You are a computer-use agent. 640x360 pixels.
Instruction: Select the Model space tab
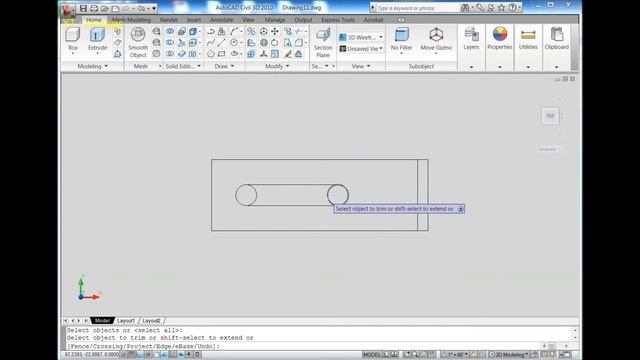pyautogui.click(x=102, y=321)
